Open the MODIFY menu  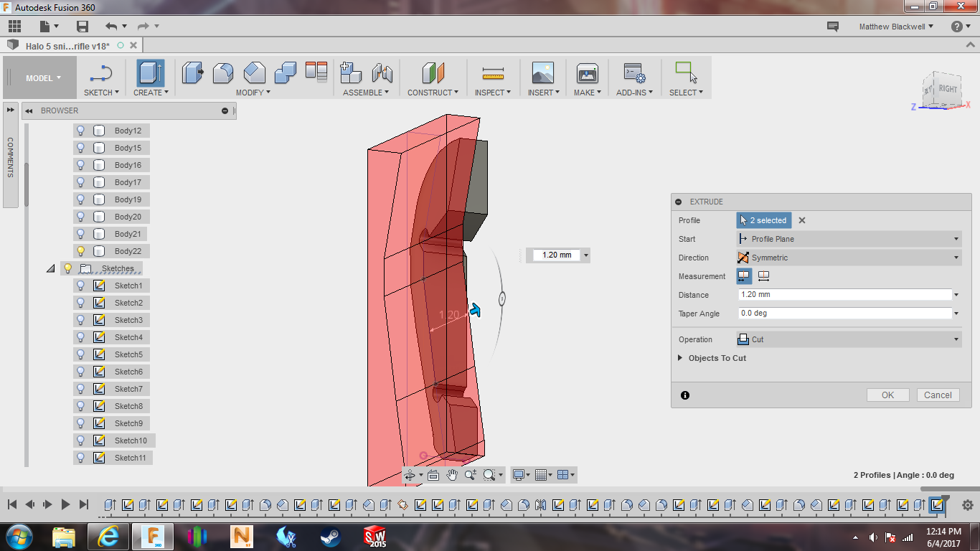pyautogui.click(x=253, y=93)
